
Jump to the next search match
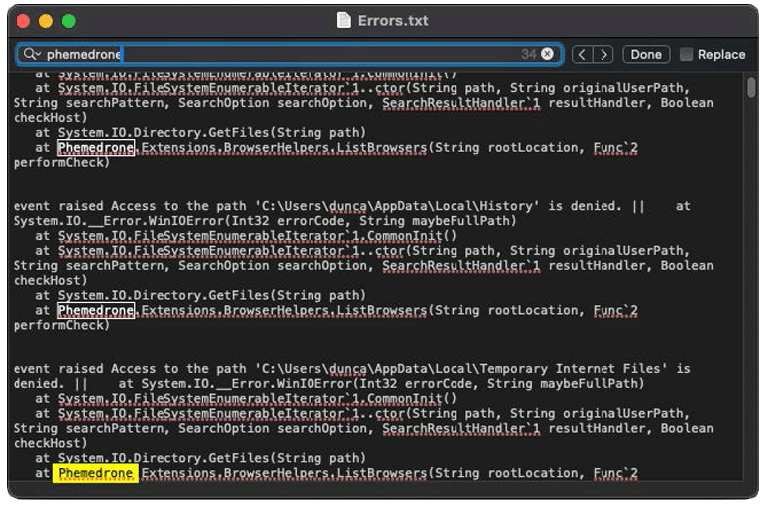603,54
